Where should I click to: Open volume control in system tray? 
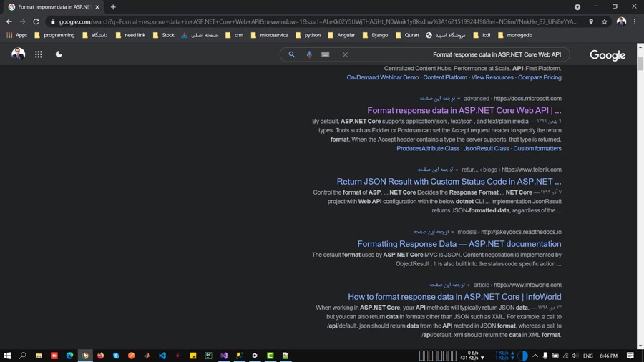click(575, 356)
